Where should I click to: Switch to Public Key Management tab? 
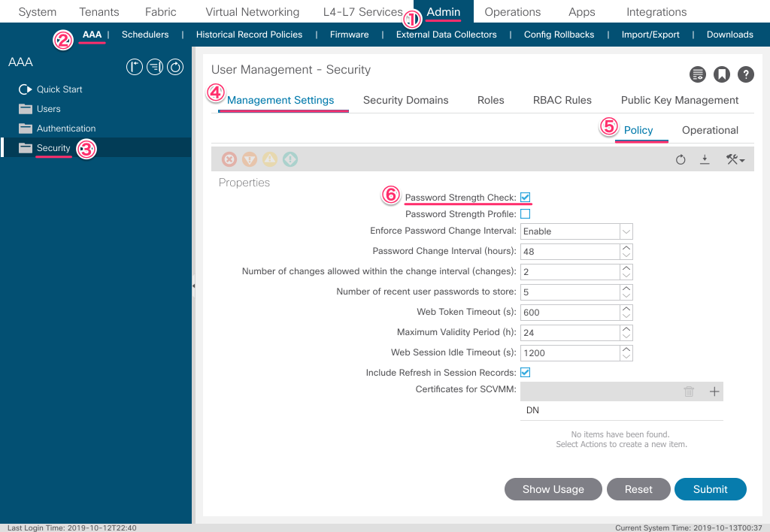(680, 100)
